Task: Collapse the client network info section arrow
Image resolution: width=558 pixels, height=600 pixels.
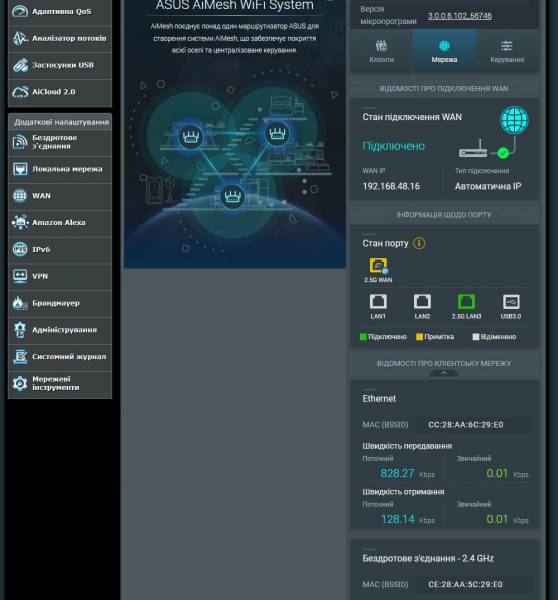Action: tap(444, 373)
